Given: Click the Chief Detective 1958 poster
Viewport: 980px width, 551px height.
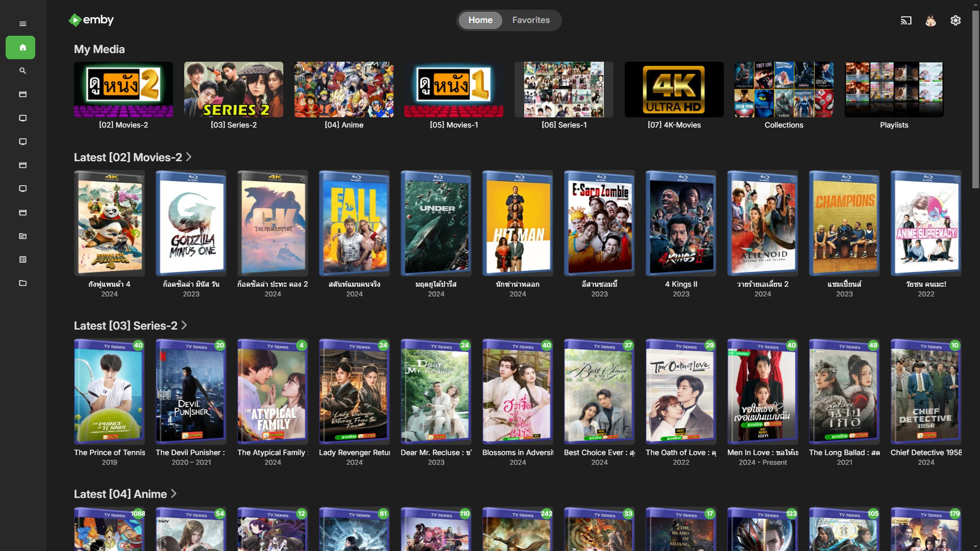Looking at the screenshot, I should tap(926, 392).
